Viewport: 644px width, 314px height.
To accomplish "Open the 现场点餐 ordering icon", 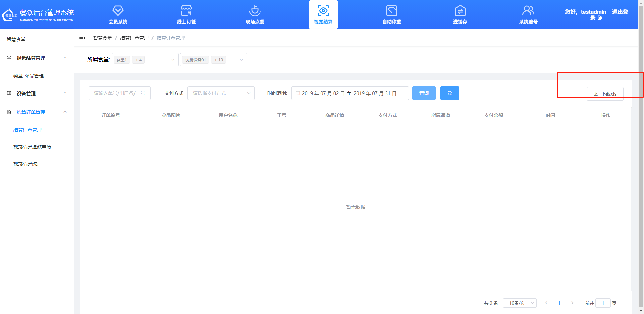I will [x=255, y=14].
